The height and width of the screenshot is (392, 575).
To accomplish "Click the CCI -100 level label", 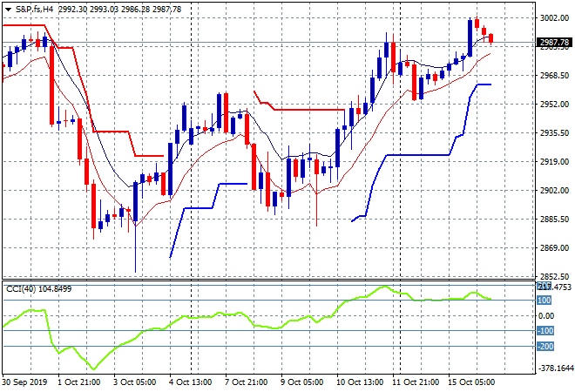I will click(545, 331).
